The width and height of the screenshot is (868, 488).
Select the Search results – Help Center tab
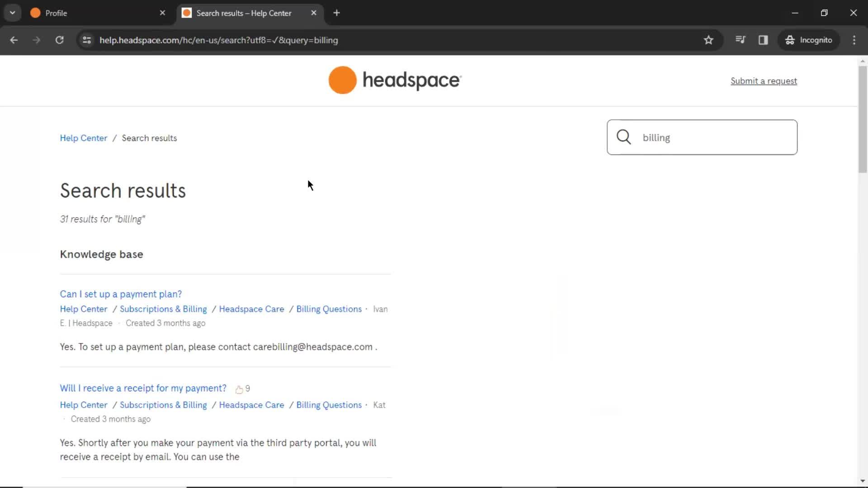(250, 13)
